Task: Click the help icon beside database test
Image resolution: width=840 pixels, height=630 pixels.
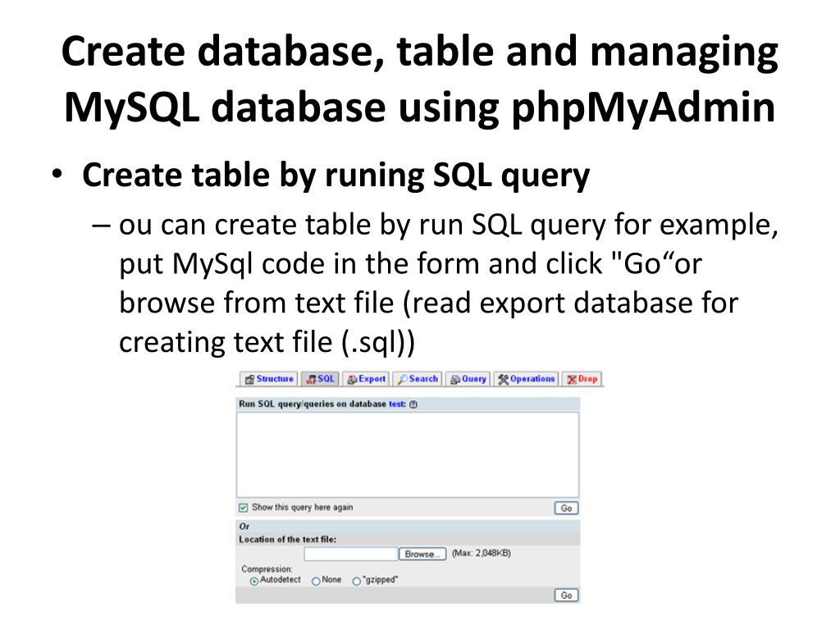Action: point(413,404)
